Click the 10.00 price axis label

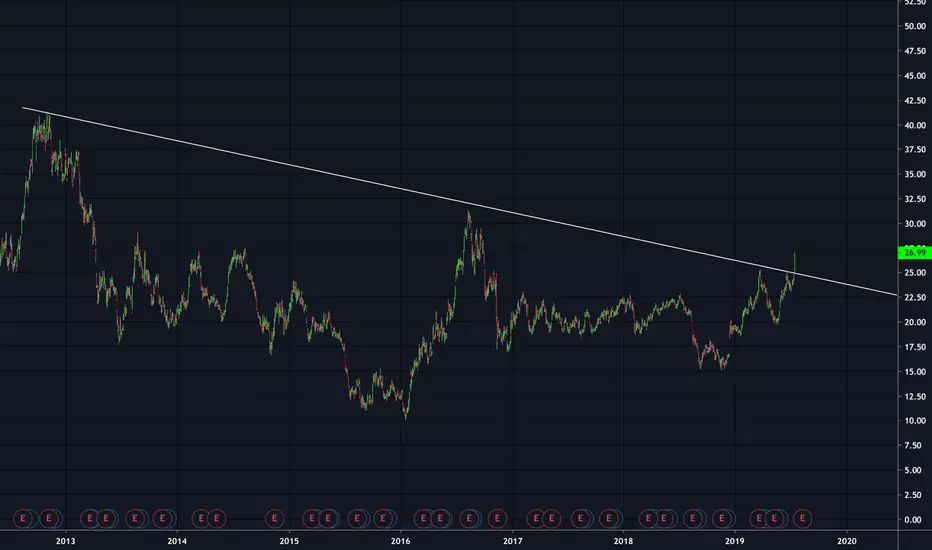tap(915, 420)
